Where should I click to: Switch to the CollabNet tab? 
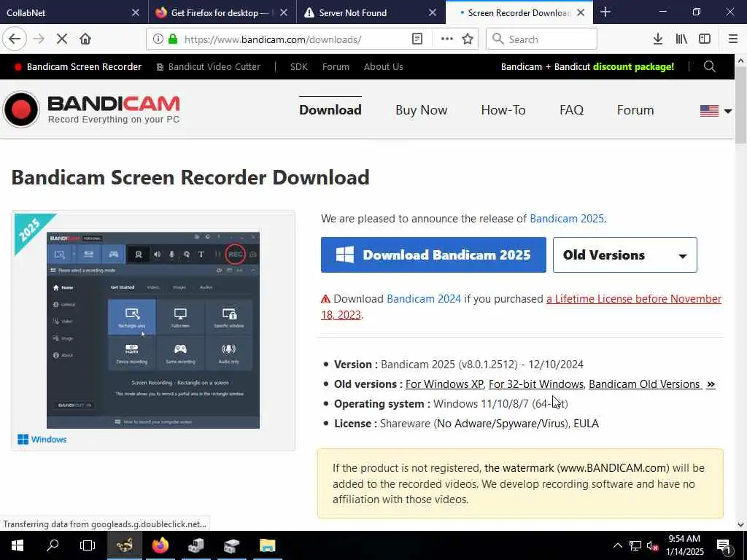click(x=65, y=12)
